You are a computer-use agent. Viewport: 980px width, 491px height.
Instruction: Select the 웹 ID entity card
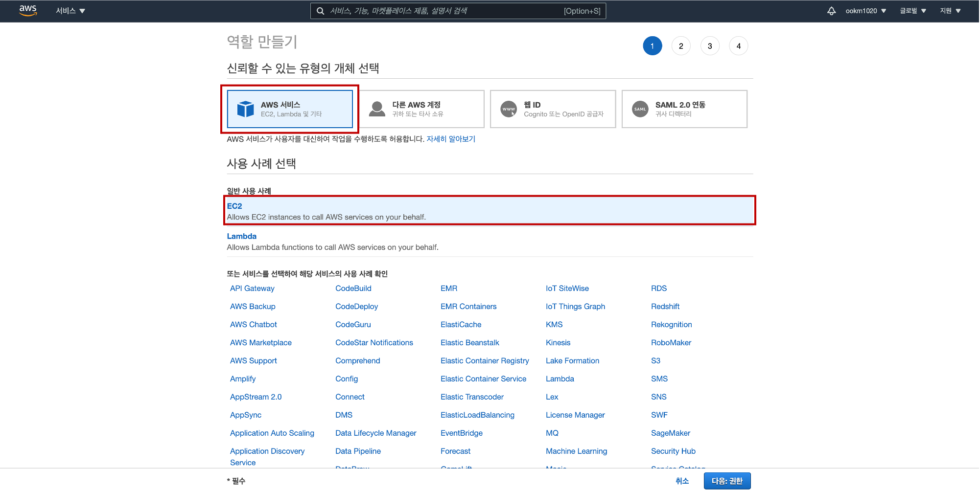[x=553, y=109]
